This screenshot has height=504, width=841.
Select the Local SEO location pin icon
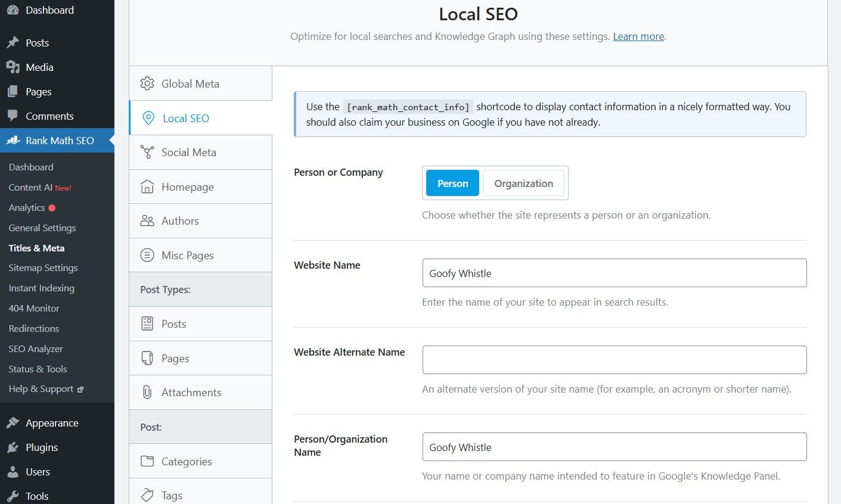point(147,117)
